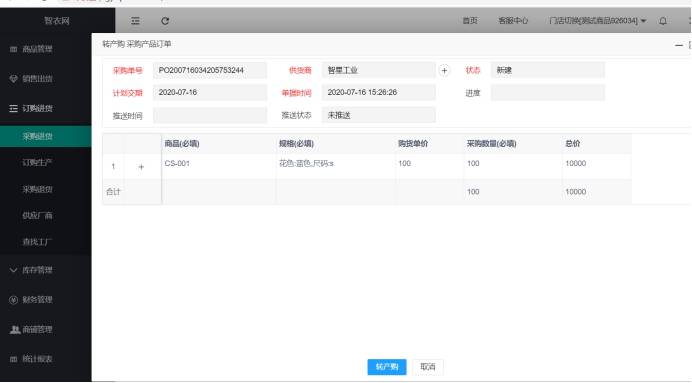The image size is (692, 383).
Task: Open 财务管理 menu label
Action: (x=38, y=300)
